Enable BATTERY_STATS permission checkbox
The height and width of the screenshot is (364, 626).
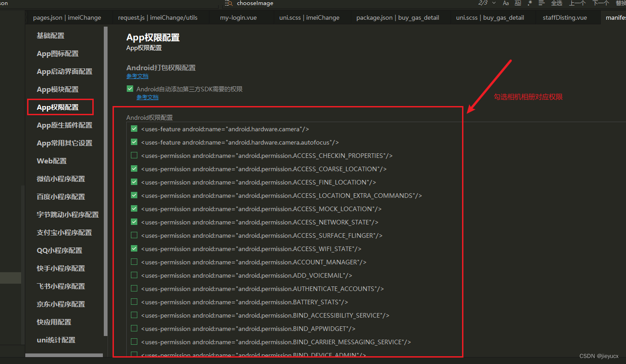(134, 302)
